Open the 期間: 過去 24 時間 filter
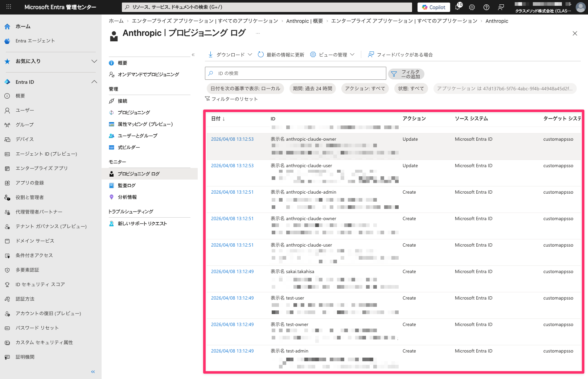588x379 pixels. coord(313,88)
